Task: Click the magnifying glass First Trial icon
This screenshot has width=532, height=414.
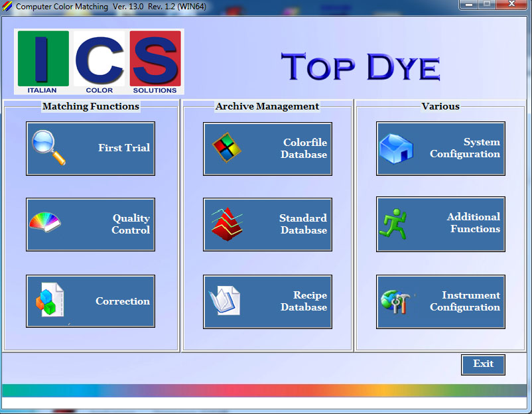Action: (48, 147)
